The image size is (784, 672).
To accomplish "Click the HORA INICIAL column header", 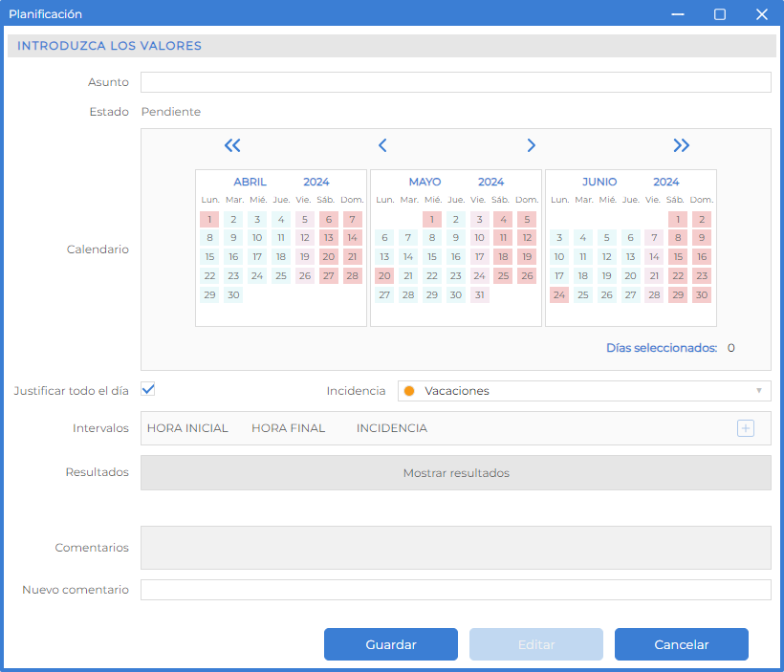I will coord(187,428).
